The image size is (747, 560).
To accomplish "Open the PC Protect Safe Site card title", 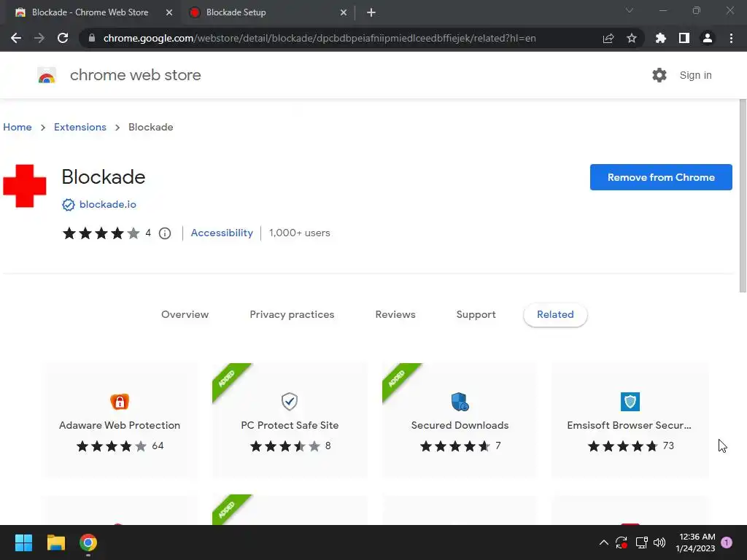I will [290, 425].
